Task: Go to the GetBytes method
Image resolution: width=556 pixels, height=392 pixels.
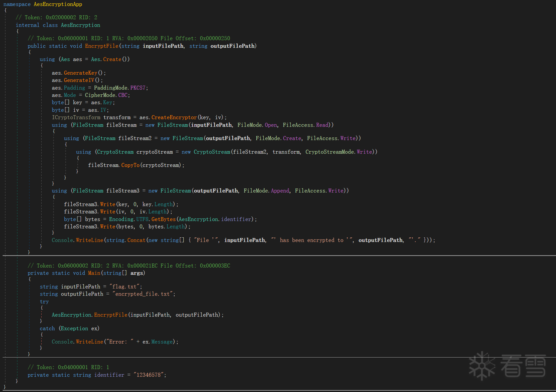Action: click(164, 219)
